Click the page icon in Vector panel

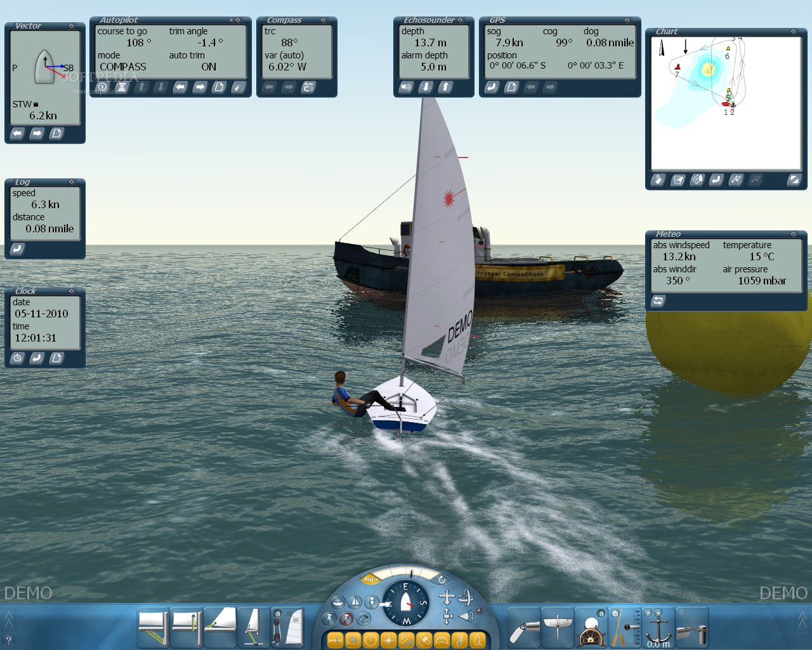[x=56, y=133]
